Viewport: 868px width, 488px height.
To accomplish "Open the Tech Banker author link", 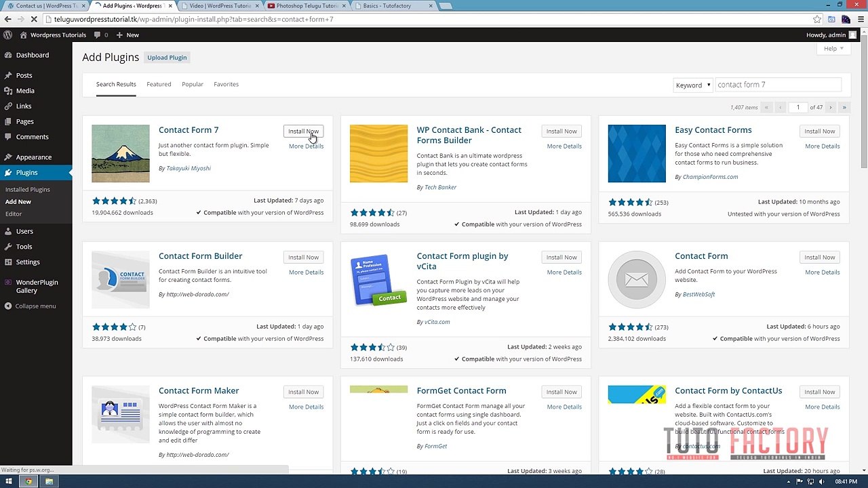I will 440,187.
